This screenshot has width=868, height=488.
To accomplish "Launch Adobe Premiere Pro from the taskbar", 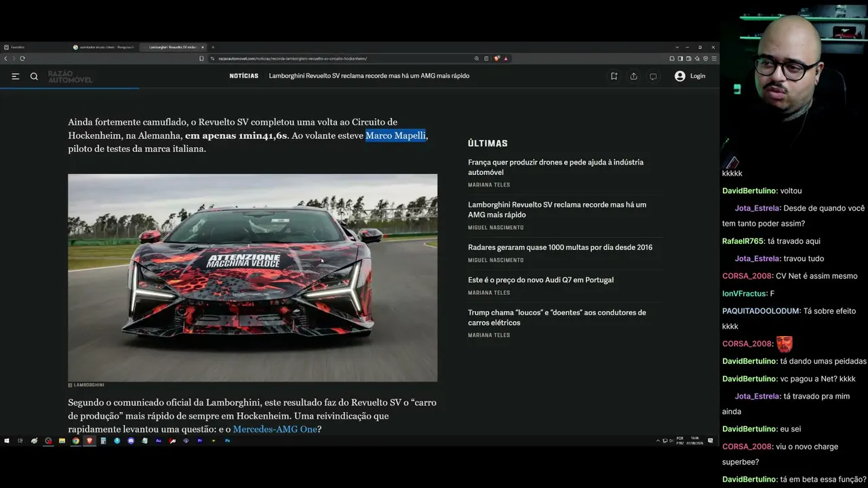I will 200,441.
